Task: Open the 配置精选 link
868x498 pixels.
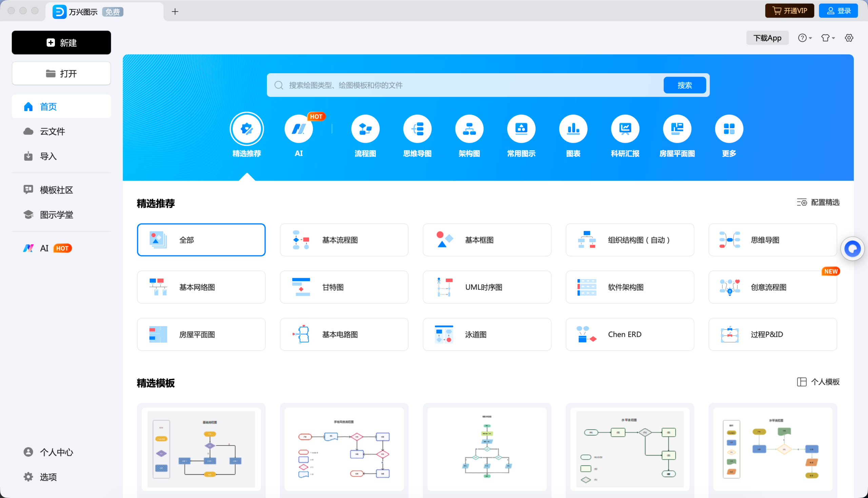Action: (818, 203)
